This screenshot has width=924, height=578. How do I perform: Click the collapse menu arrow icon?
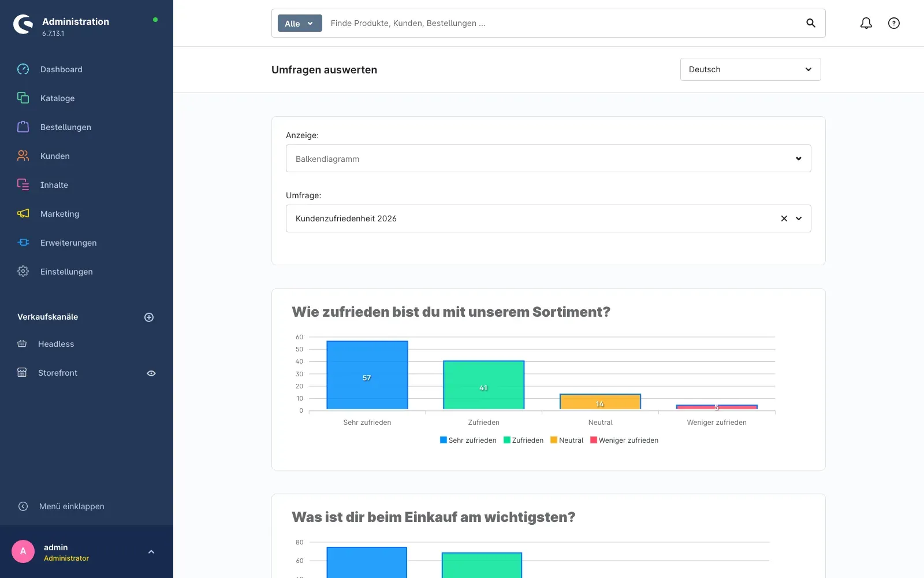click(23, 506)
